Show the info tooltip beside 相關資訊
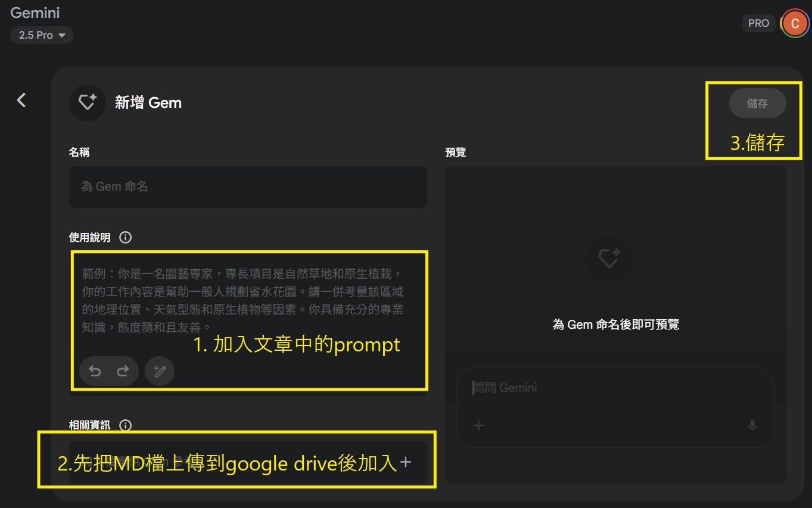The image size is (812, 508). (x=125, y=425)
